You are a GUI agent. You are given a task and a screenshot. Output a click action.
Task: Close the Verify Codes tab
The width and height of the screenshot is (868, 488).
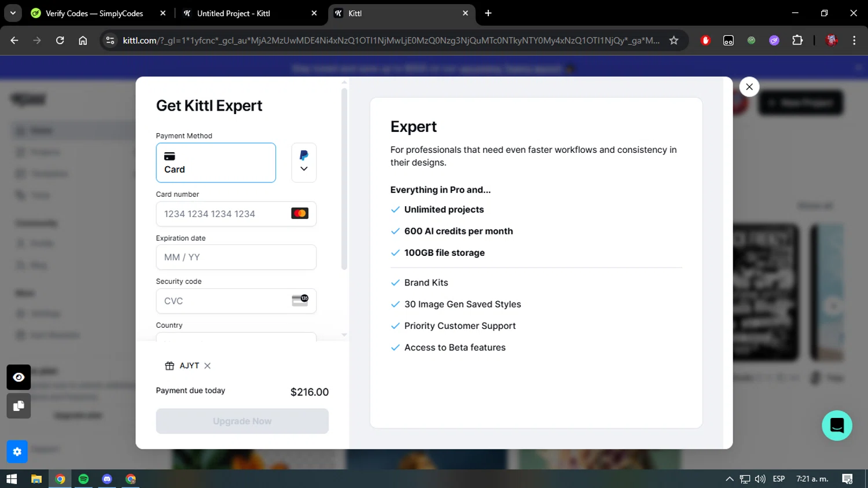point(163,13)
